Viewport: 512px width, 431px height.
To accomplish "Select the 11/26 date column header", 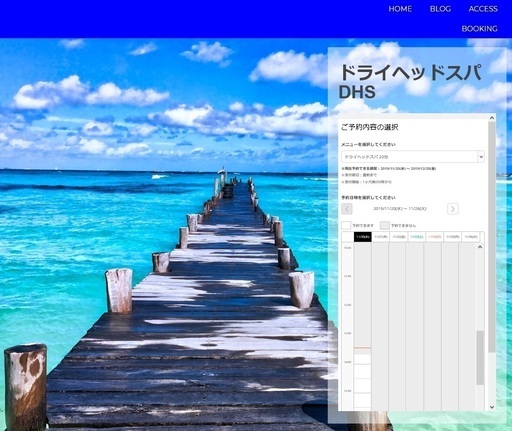I will coord(471,237).
